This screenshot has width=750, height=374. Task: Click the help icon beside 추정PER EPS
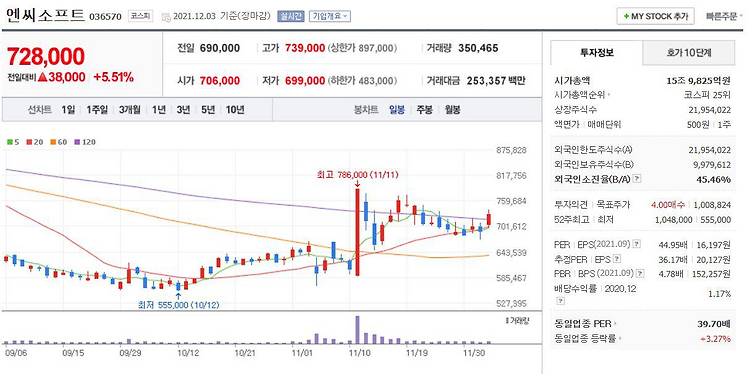(x=617, y=259)
